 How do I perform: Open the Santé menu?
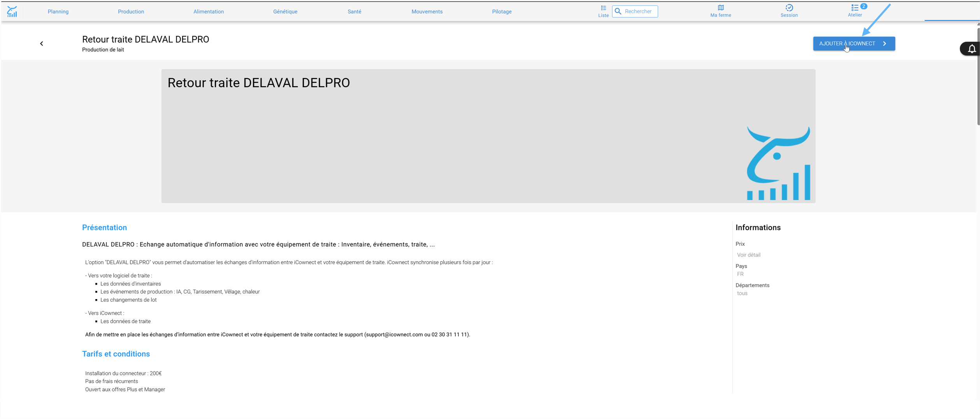tap(354, 12)
